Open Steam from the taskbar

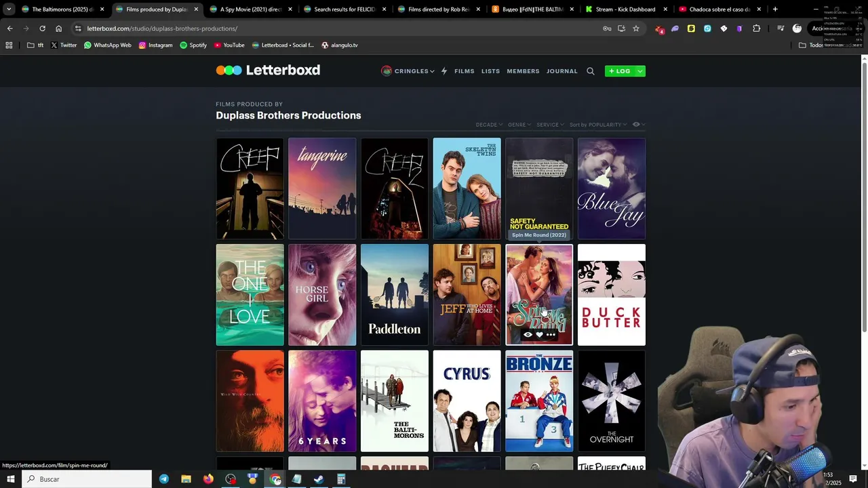pos(319,479)
